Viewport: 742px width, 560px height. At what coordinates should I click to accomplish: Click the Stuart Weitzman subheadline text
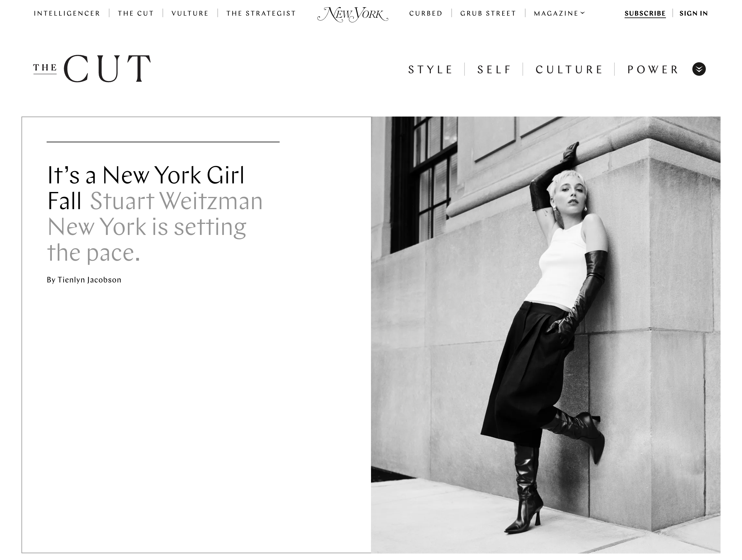[x=155, y=226]
